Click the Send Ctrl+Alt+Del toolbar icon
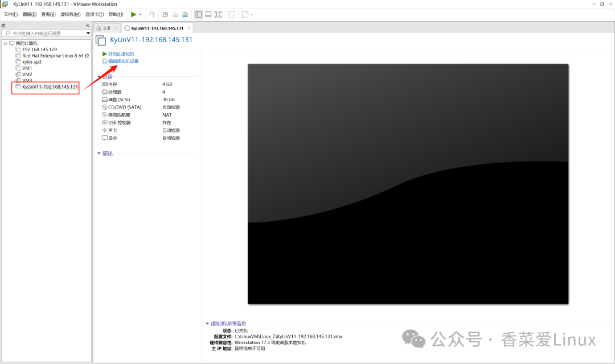Screen dimensions: 615x364 [x=152, y=14]
